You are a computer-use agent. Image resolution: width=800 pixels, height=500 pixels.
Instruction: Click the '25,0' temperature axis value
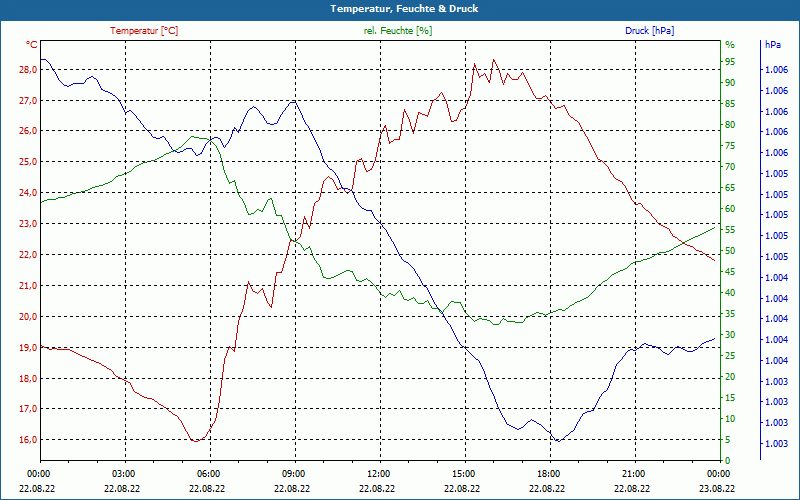(x=28, y=162)
